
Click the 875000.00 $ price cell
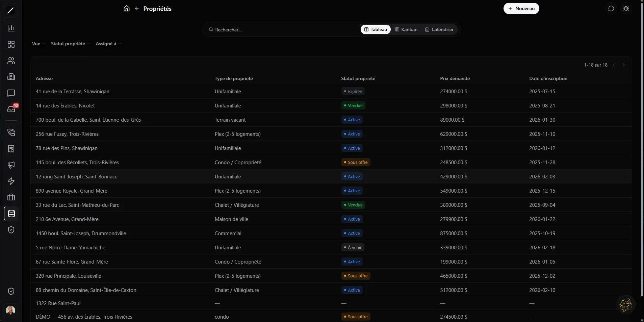(x=454, y=233)
